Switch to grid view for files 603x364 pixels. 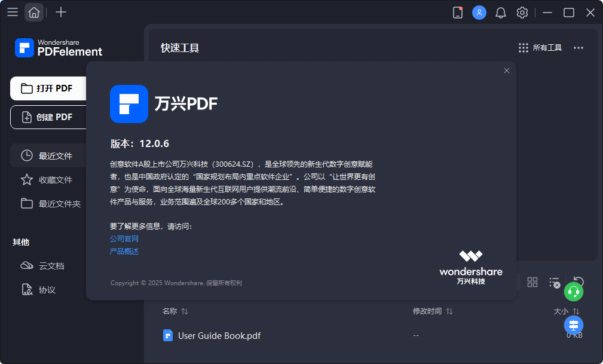(532, 282)
